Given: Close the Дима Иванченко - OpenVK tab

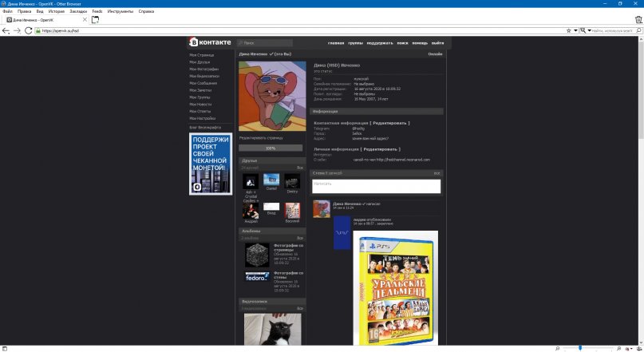Looking at the screenshot, I should [85, 19].
